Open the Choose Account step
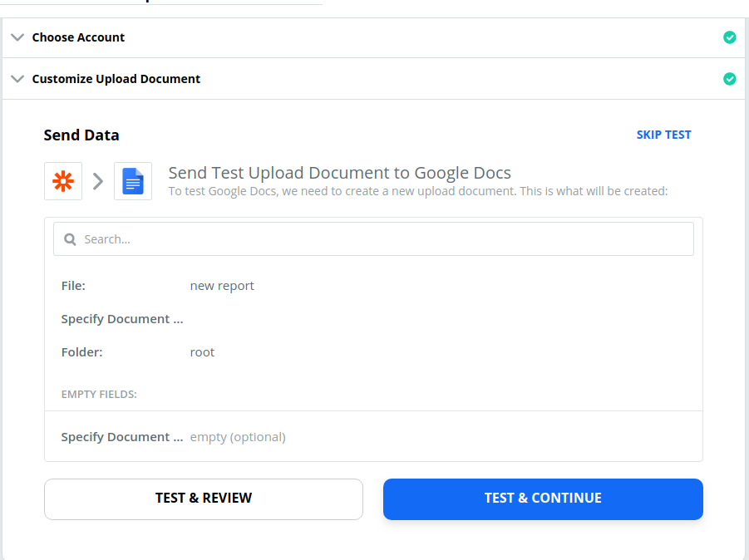Screen dimensions: 749x560 click(373, 37)
